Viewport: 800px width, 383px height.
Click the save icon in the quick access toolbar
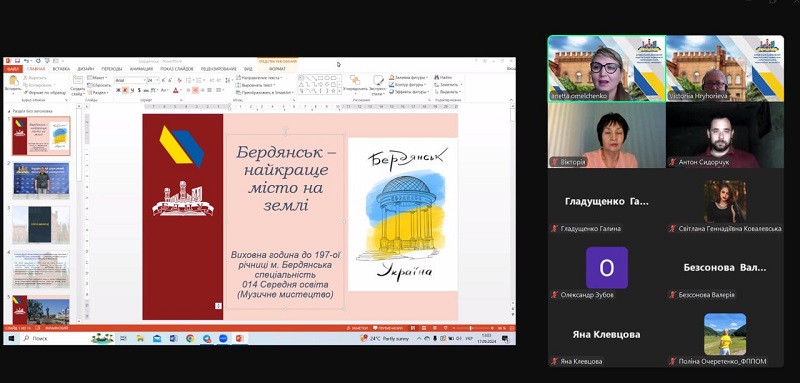tap(17, 61)
